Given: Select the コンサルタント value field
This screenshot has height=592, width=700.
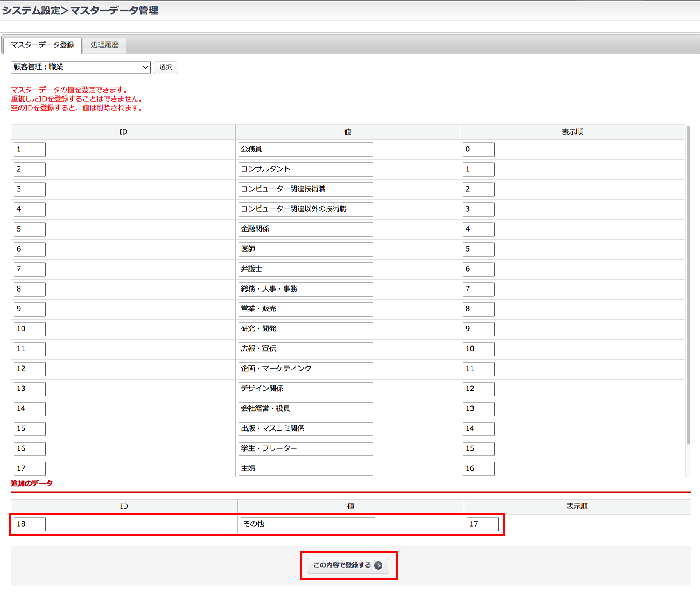Looking at the screenshot, I should click(305, 169).
